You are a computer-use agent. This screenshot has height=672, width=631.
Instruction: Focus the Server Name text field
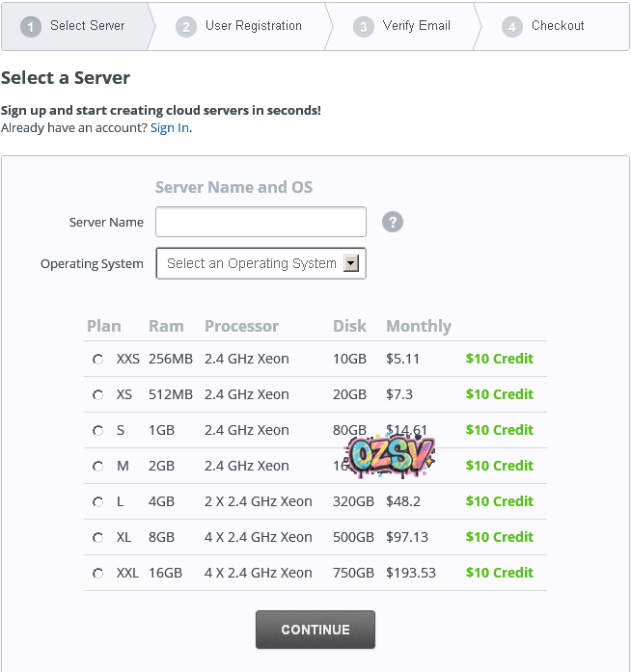(x=261, y=222)
